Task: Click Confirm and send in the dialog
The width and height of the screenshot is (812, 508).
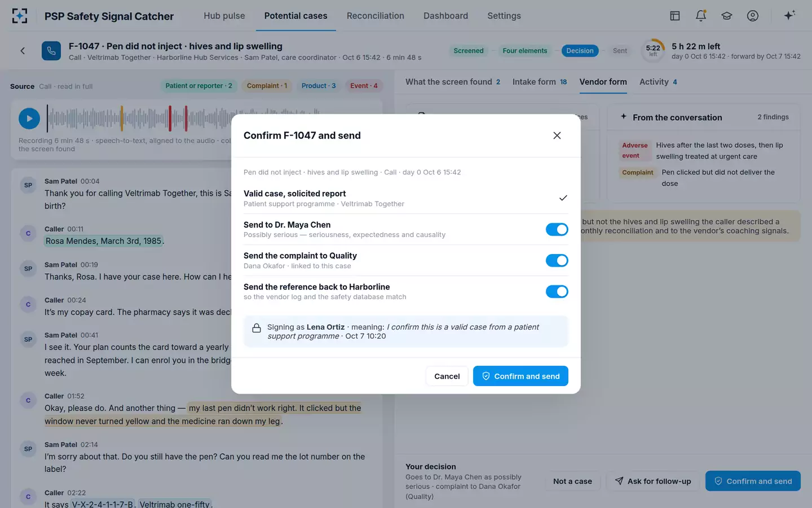Action: pyautogui.click(x=520, y=376)
